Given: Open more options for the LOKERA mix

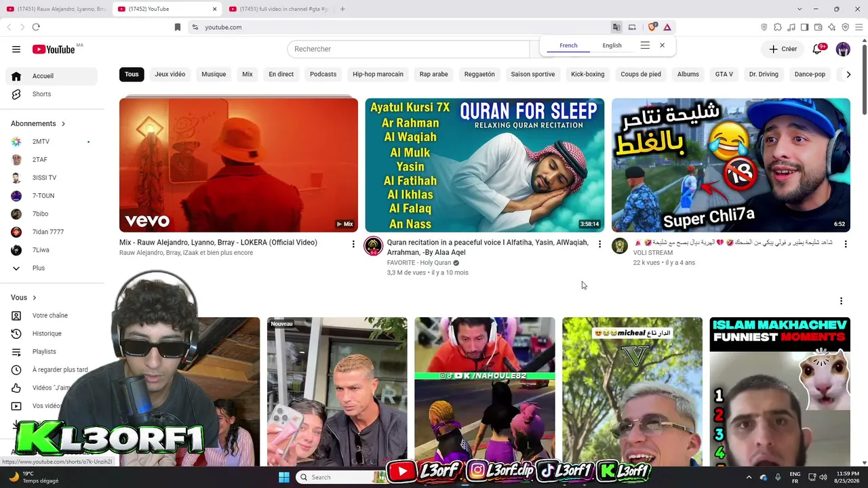Looking at the screenshot, I should coord(353,244).
